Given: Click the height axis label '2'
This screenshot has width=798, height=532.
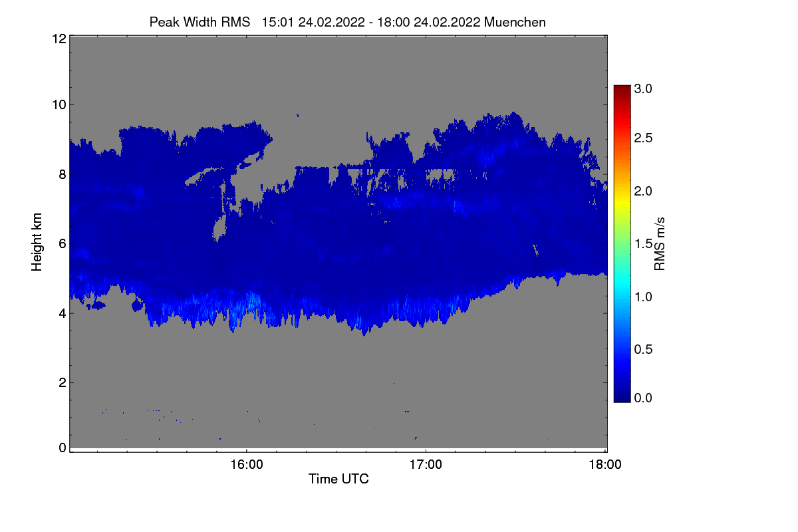Looking at the screenshot, I should click(62, 382).
